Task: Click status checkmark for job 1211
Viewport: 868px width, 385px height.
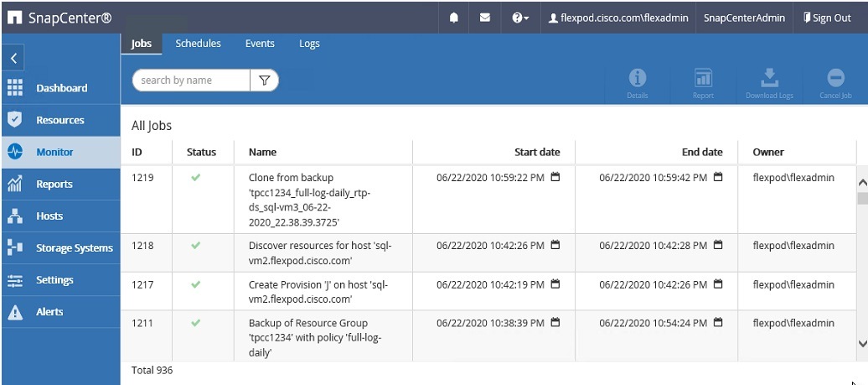Action: (x=195, y=322)
